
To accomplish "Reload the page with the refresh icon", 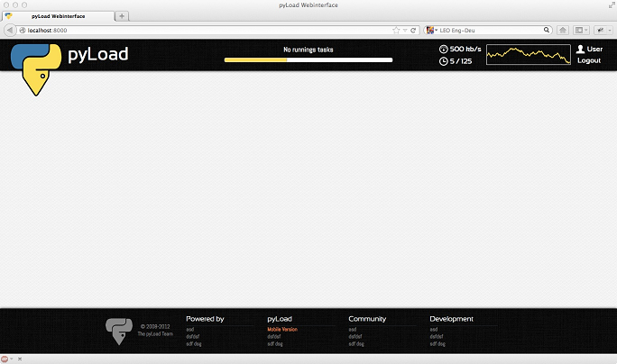I will click(x=413, y=30).
